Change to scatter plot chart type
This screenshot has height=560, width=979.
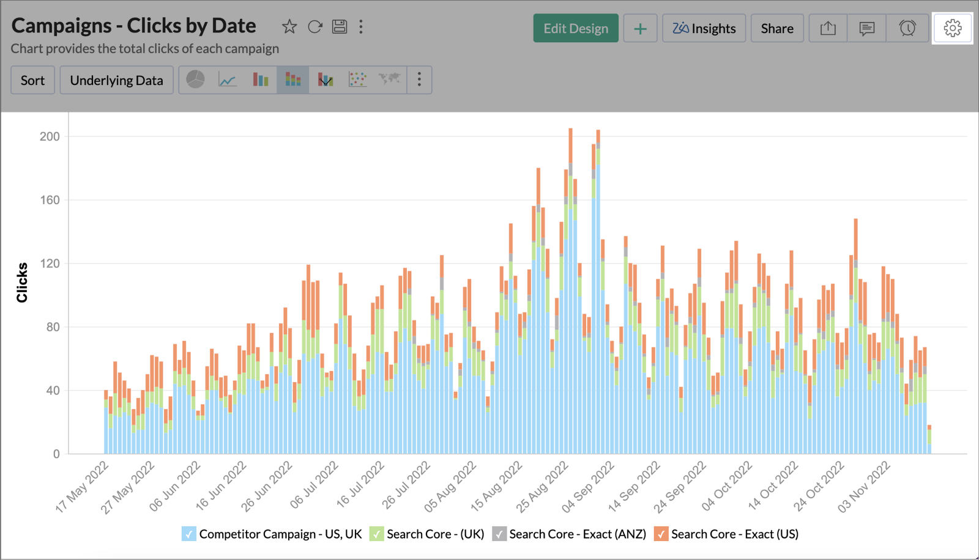(x=357, y=79)
